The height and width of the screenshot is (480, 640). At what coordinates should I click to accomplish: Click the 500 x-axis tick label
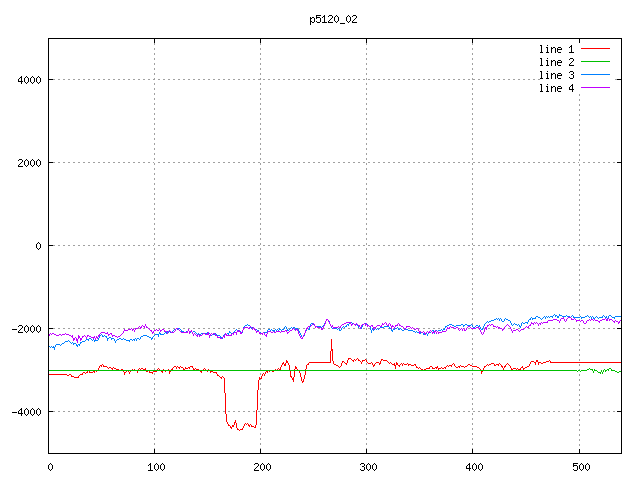[x=579, y=466]
